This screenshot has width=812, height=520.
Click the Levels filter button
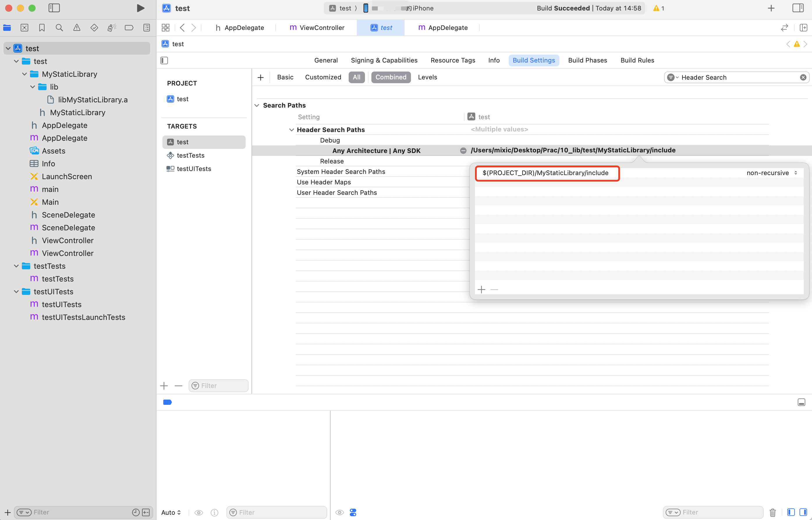click(427, 77)
